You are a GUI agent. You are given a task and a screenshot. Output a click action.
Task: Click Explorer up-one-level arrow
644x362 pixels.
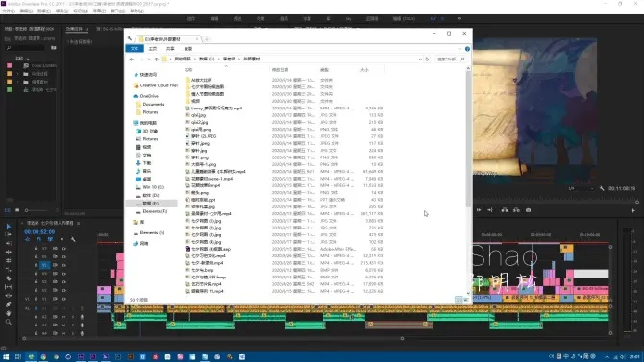click(x=156, y=60)
